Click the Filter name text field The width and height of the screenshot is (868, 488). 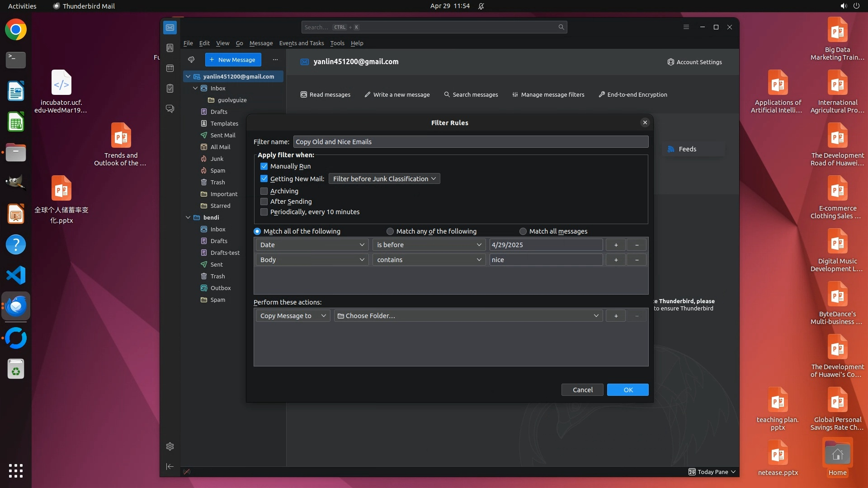pyautogui.click(x=470, y=142)
